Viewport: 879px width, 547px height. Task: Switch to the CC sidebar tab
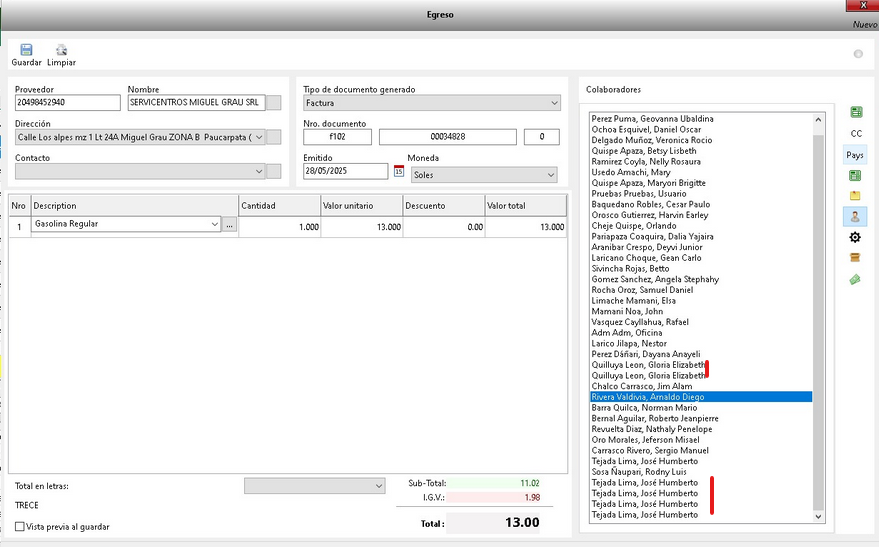[x=855, y=133]
